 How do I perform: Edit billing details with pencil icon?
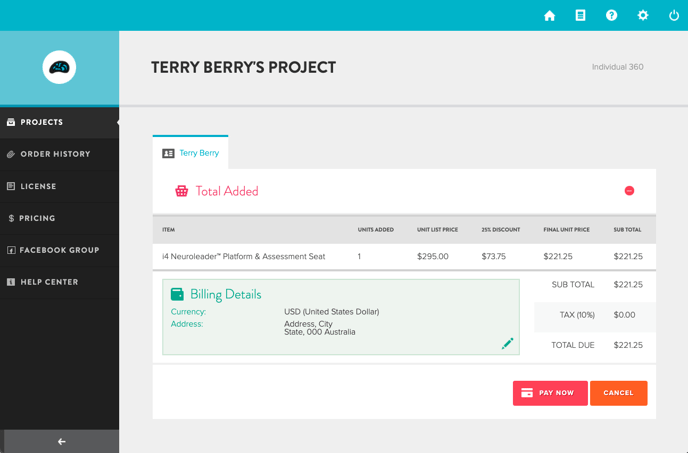(x=507, y=343)
